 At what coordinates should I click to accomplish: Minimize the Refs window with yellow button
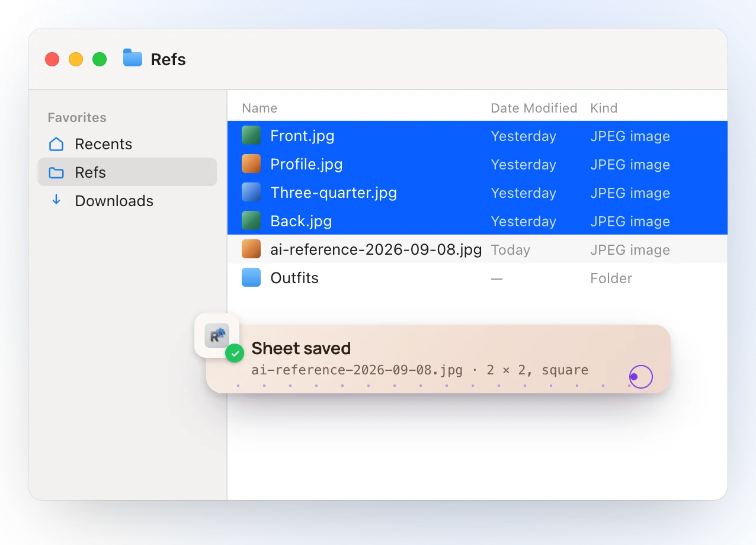click(76, 59)
